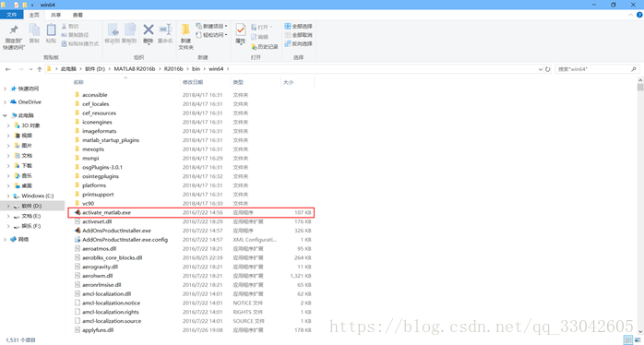Select the View (查看) ribbon tab
Viewport: 644px width, 345px height.
tap(78, 15)
